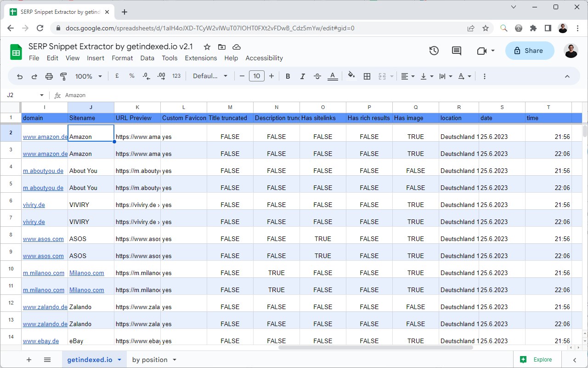Open the Data menu
This screenshot has height=368, width=588.
coord(147,58)
